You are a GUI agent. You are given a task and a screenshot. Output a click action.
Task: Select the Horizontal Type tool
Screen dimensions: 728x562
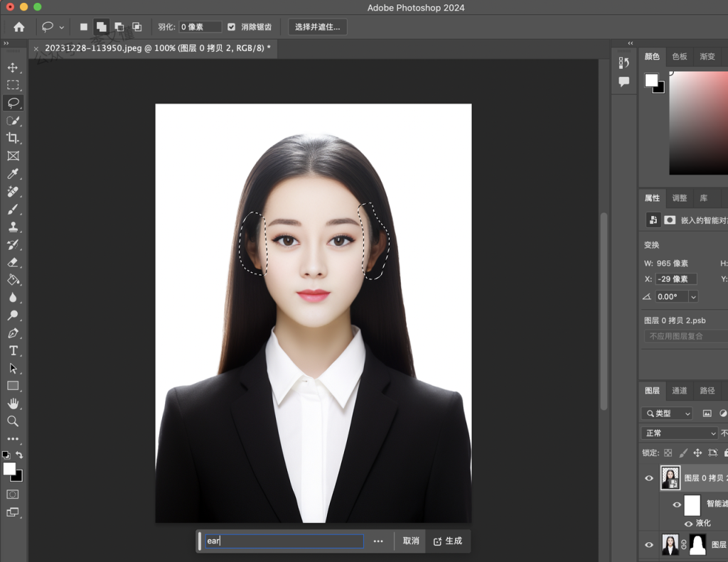point(13,350)
